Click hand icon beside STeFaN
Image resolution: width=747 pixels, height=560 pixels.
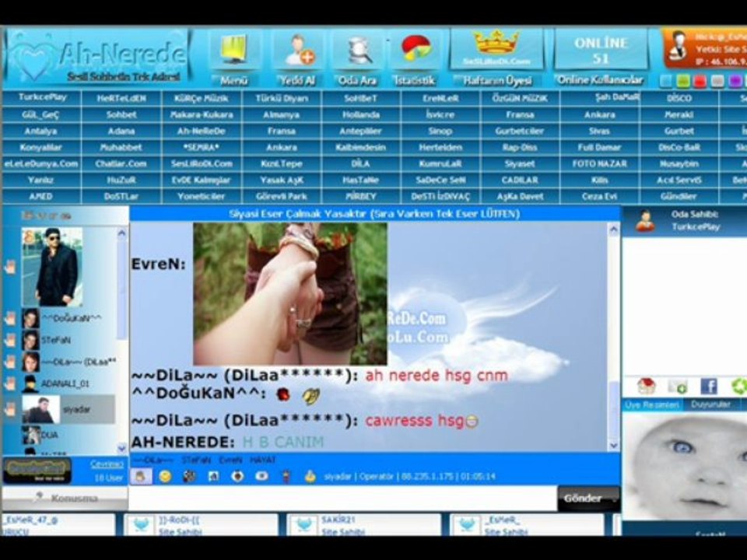point(10,340)
